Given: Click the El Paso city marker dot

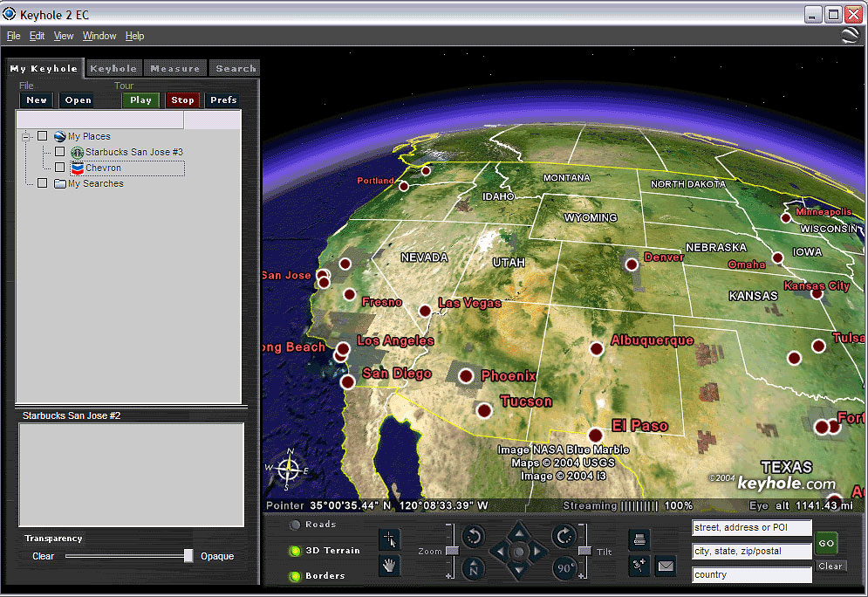Looking at the screenshot, I should [x=596, y=436].
